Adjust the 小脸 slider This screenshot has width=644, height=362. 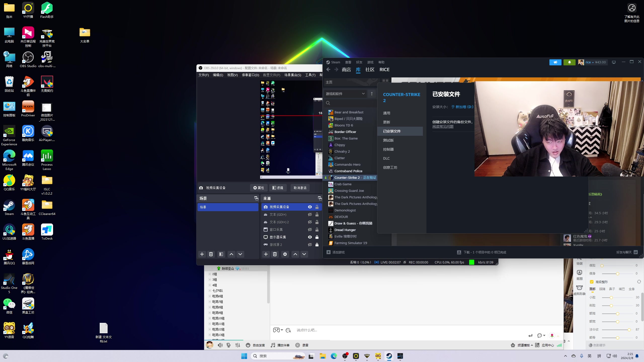pos(617,297)
